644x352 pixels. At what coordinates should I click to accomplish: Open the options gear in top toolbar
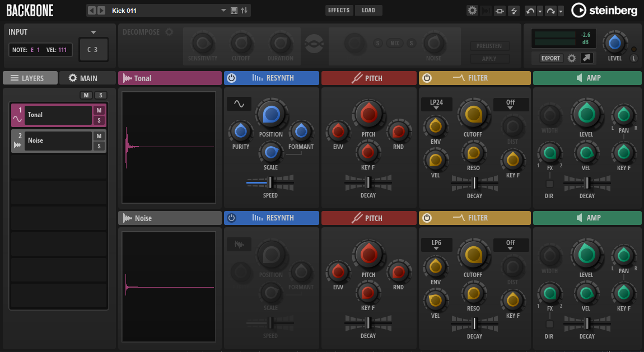point(472,11)
